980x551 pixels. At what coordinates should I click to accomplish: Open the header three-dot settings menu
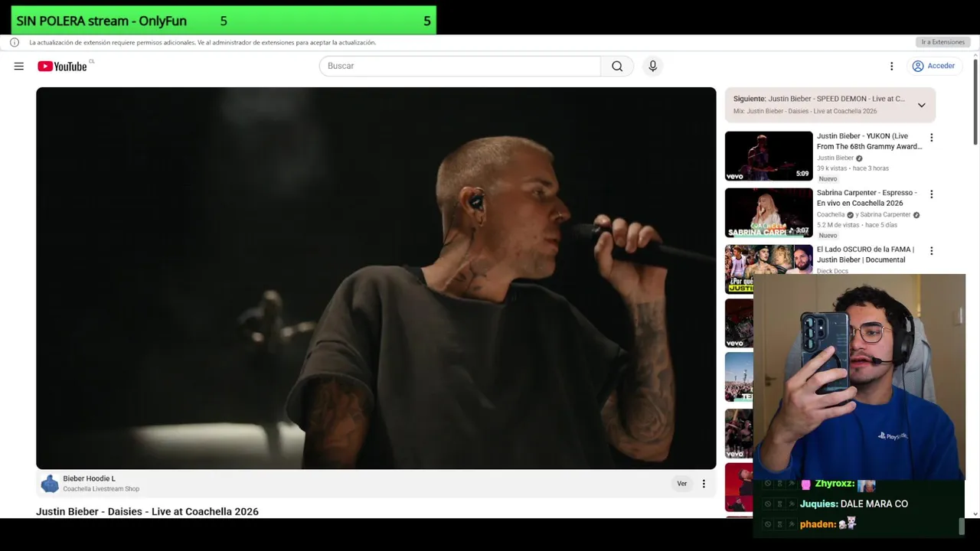891,66
